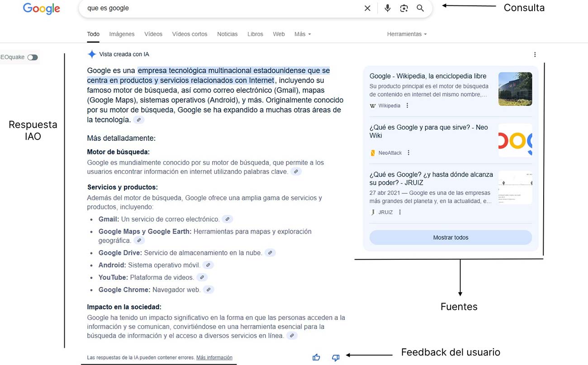
Task: Switch to the Imágenes tab
Action: point(122,34)
